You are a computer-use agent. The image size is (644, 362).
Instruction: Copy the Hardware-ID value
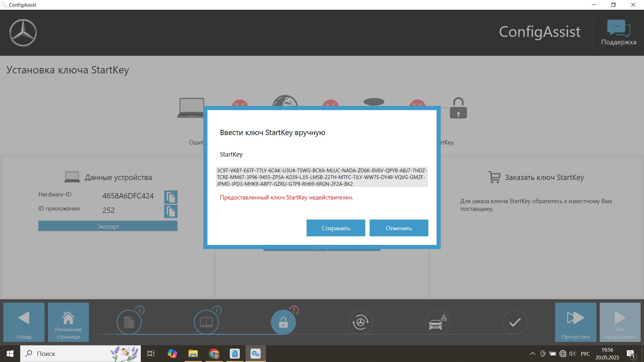171,197
